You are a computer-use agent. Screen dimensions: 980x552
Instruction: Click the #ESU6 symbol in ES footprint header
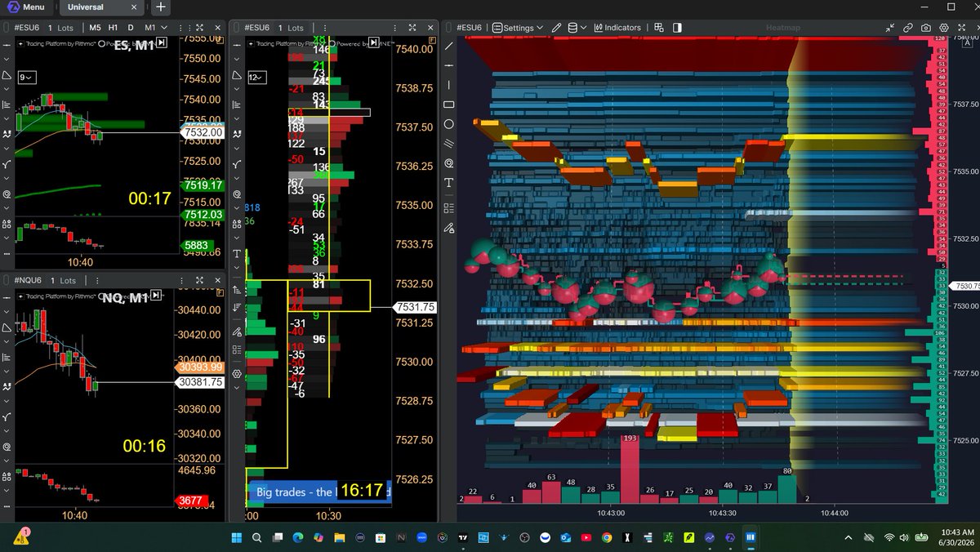257,28
